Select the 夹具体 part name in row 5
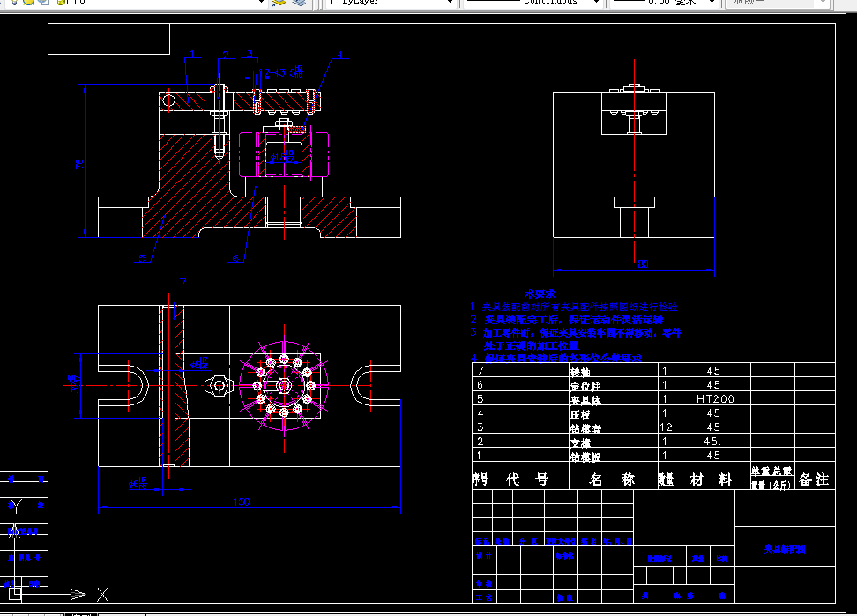857x616 pixels. tap(585, 400)
